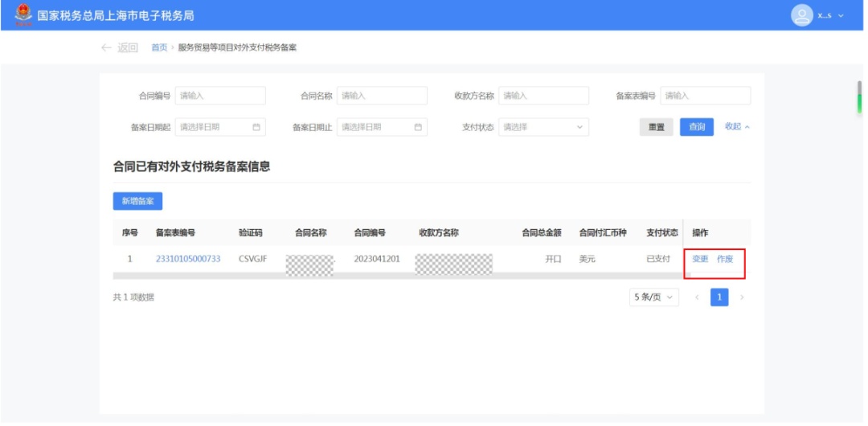Open calendar icon in 备案日期起 field
Screen dimensions: 868x426
point(256,127)
